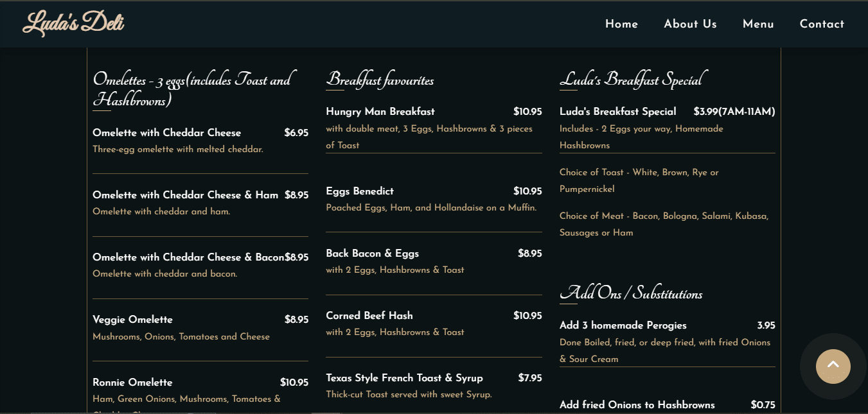Open the Contact page link
This screenshot has width=868, height=414.
point(822,24)
